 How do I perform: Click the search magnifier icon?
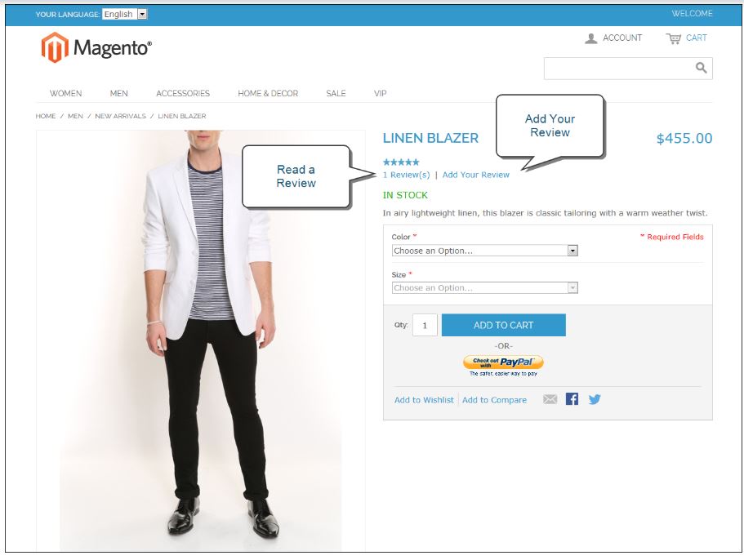701,69
